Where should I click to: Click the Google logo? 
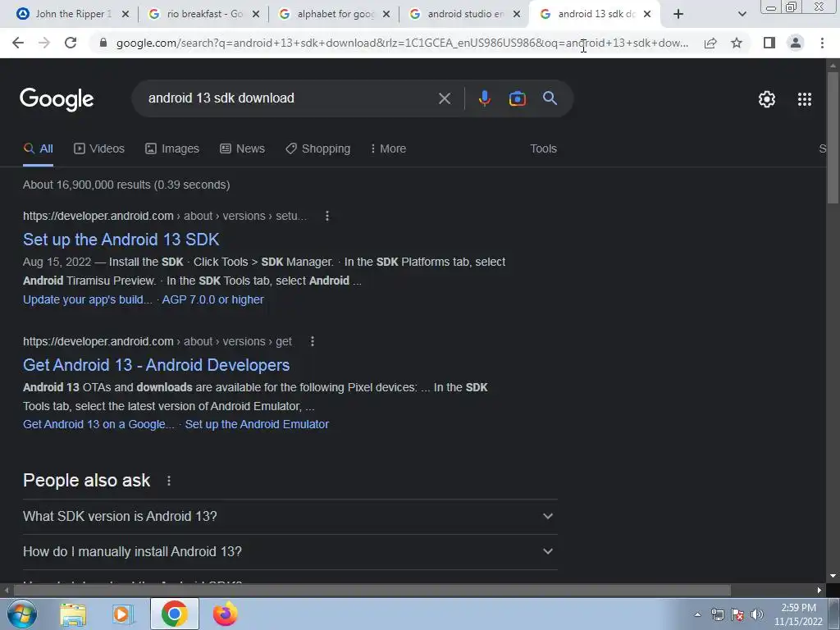click(x=57, y=99)
